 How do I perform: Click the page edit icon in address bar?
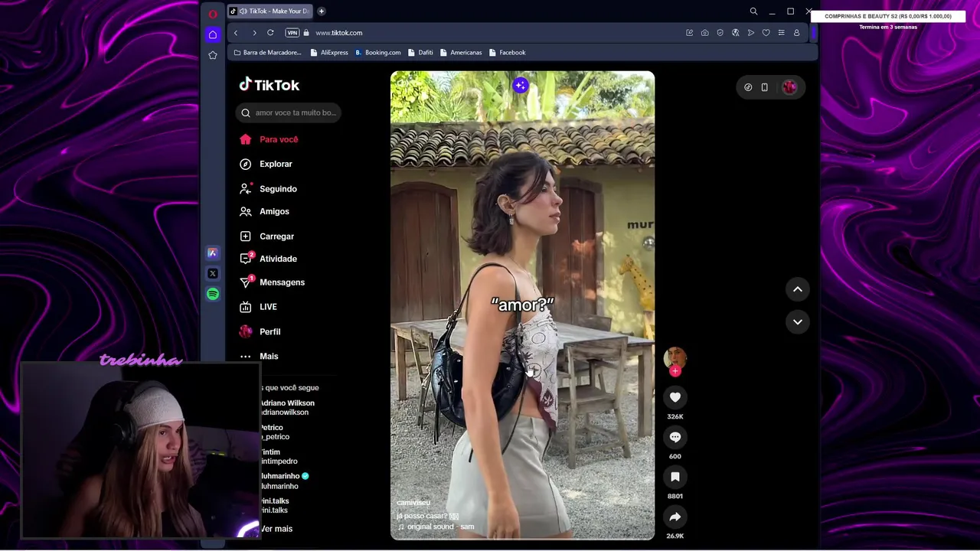coord(689,33)
